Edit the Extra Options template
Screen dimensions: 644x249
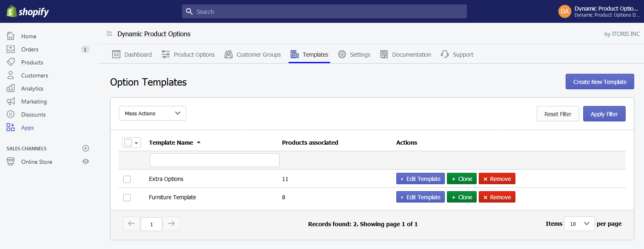[420, 178]
